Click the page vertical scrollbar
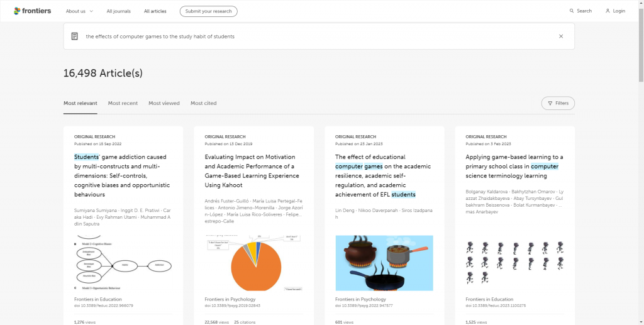This screenshot has width=644, height=325. click(x=641, y=162)
